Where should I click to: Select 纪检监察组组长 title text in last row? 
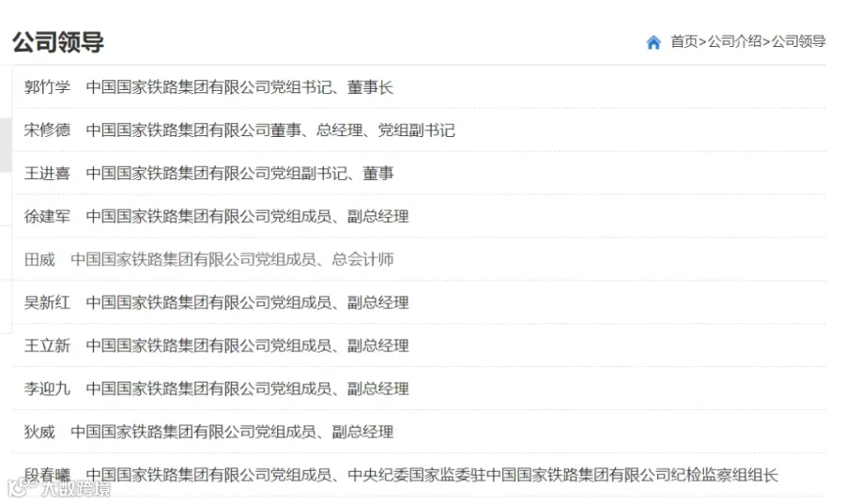[x=724, y=474]
